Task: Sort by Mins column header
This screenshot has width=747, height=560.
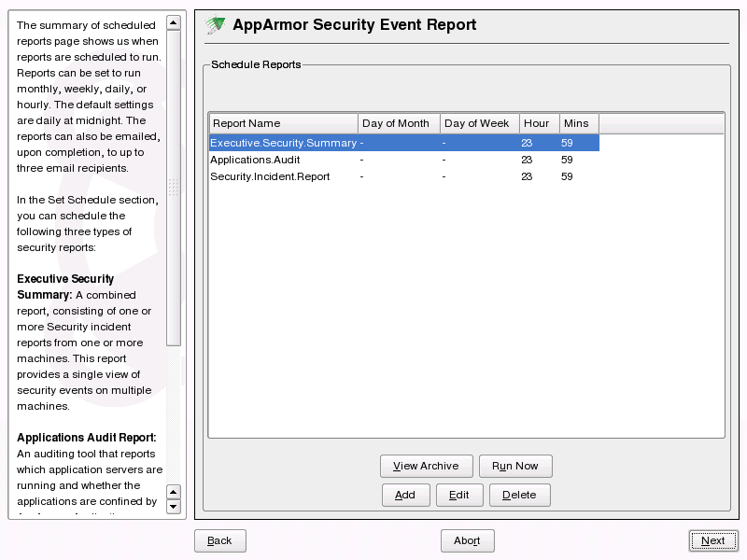Action: (x=579, y=123)
